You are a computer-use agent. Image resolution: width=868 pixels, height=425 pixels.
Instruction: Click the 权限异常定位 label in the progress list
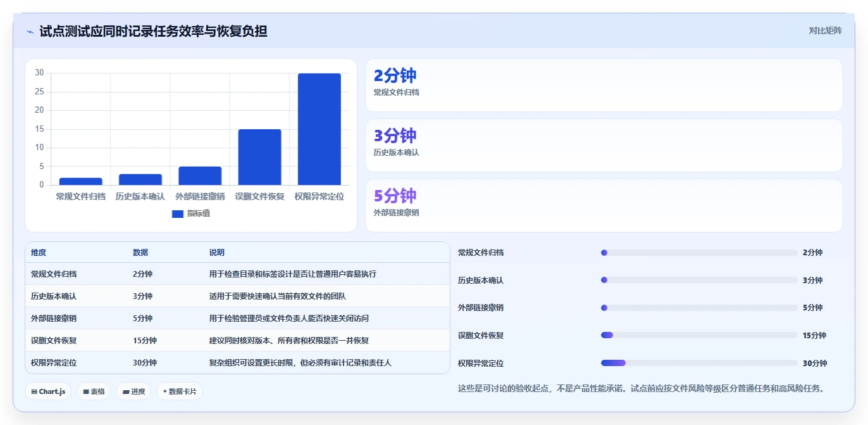coord(481,364)
